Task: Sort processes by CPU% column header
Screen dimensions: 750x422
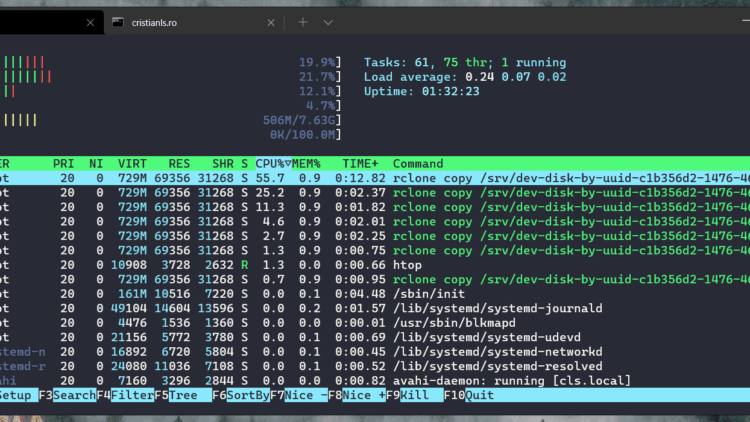Action: coord(271,163)
